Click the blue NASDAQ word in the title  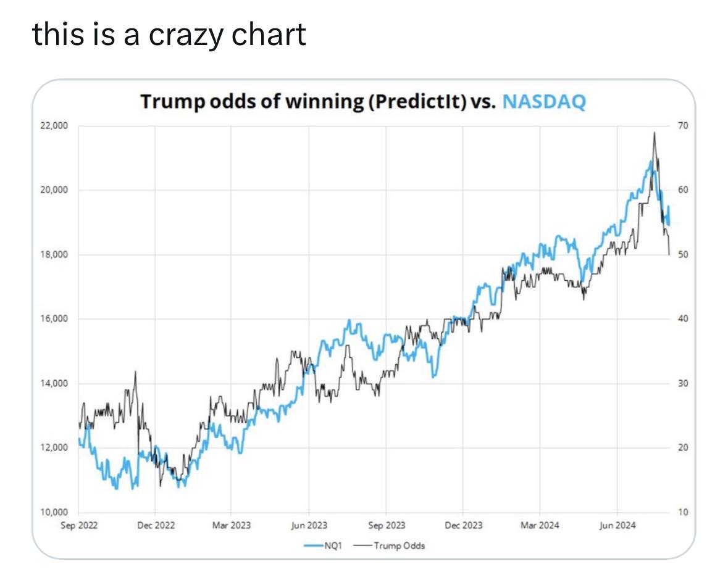click(544, 101)
